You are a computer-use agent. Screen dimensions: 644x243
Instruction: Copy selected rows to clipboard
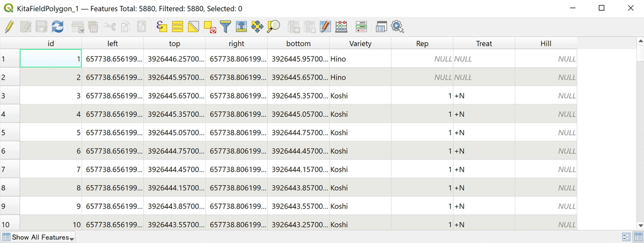[x=125, y=26]
